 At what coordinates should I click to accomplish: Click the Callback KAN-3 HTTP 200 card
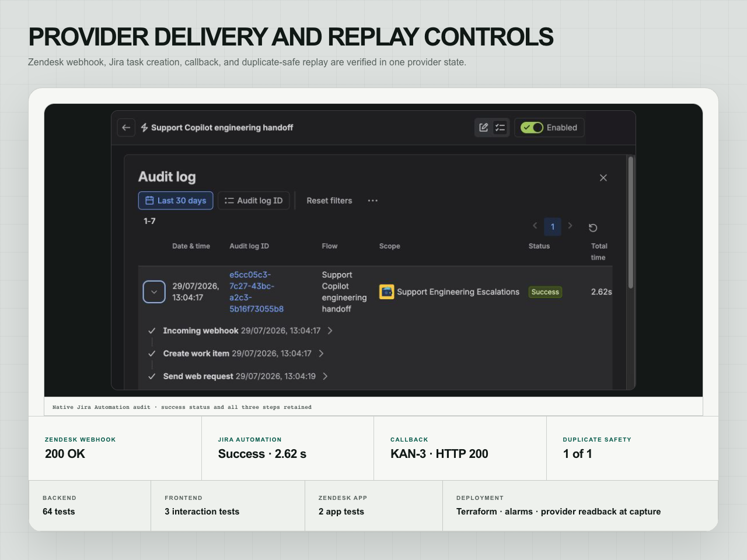460,448
